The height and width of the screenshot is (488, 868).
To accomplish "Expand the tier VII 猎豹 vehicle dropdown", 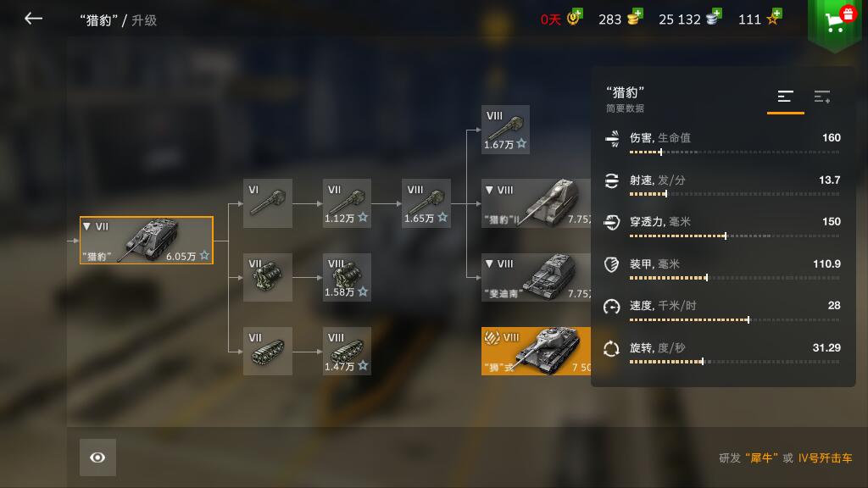I will [x=87, y=226].
